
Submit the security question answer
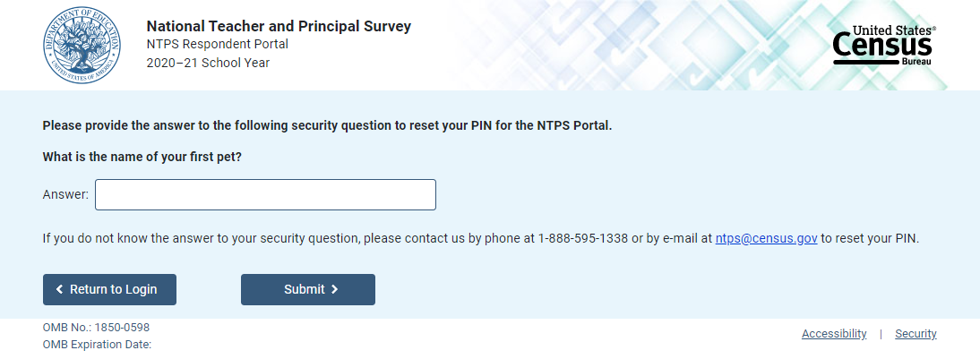[307, 289]
